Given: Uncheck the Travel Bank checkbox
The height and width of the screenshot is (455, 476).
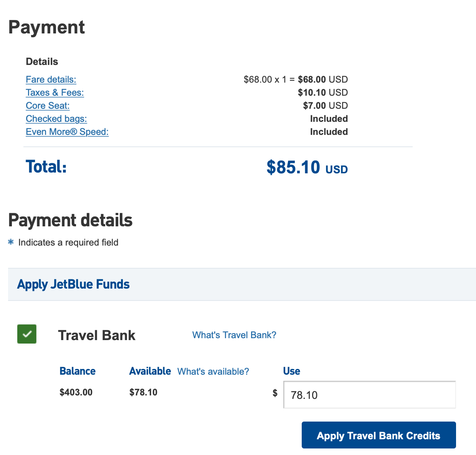Looking at the screenshot, I should 26,334.
